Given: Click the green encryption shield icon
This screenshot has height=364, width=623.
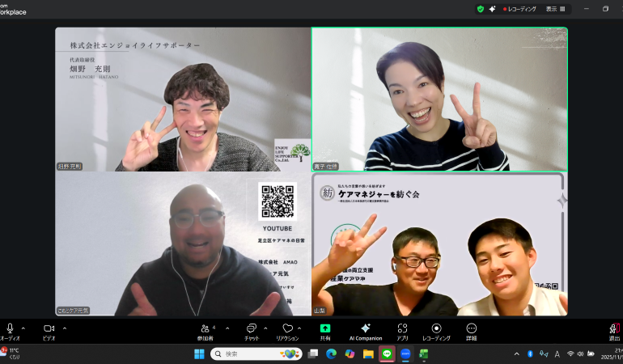Looking at the screenshot, I should pos(480,9).
